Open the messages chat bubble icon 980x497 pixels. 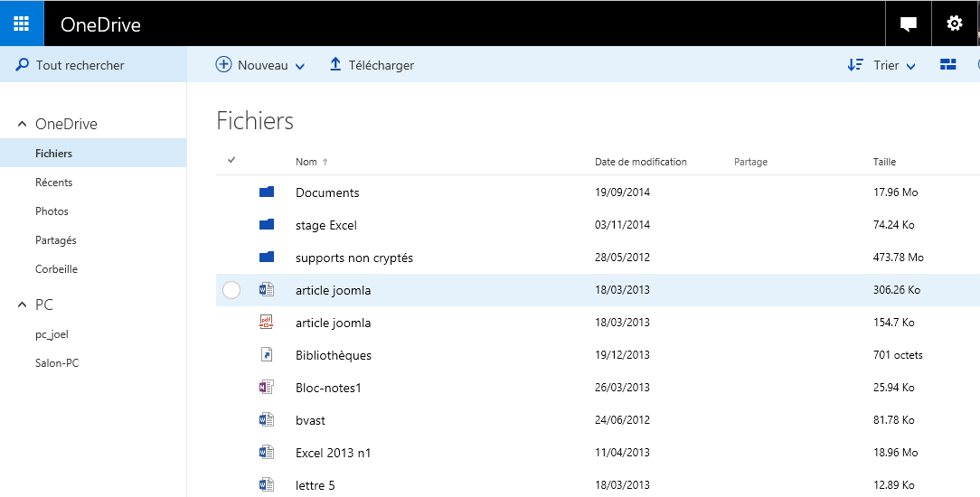[x=908, y=24]
